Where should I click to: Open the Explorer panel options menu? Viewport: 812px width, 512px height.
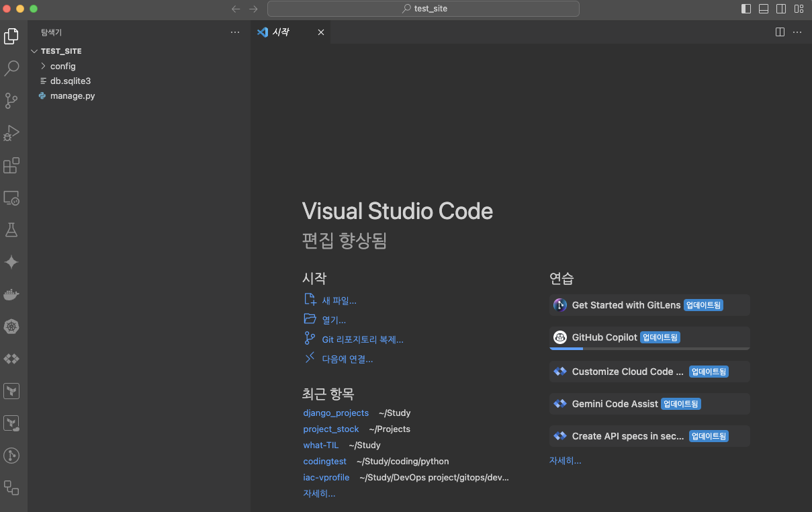click(x=234, y=32)
